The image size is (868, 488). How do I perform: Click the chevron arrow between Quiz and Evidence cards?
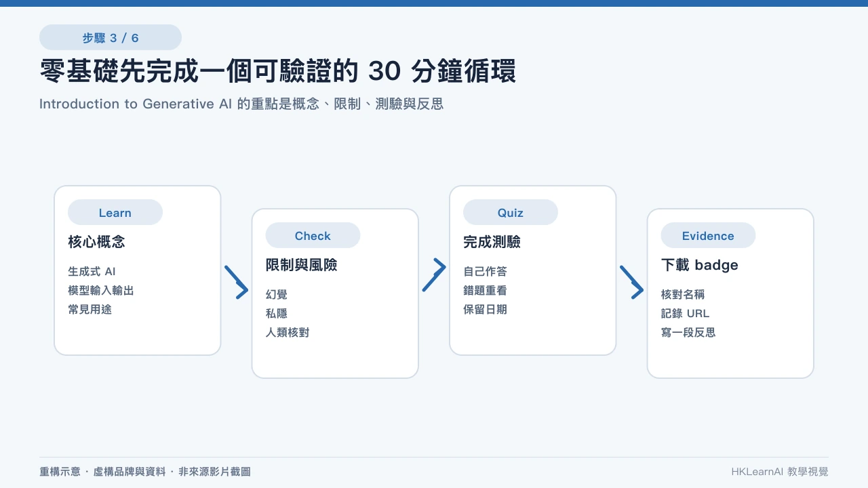pyautogui.click(x=631, y=282)
